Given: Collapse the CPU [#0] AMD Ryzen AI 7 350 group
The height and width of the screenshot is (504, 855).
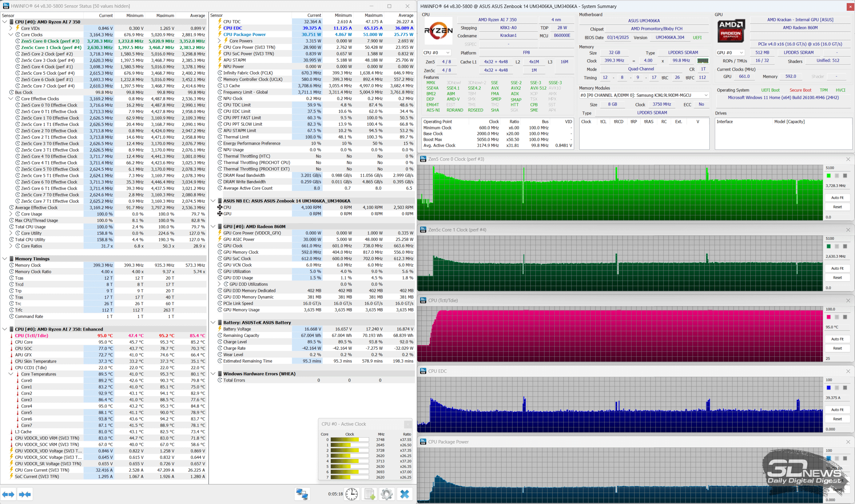Looking at the screenshot, I should click(4, 22).
